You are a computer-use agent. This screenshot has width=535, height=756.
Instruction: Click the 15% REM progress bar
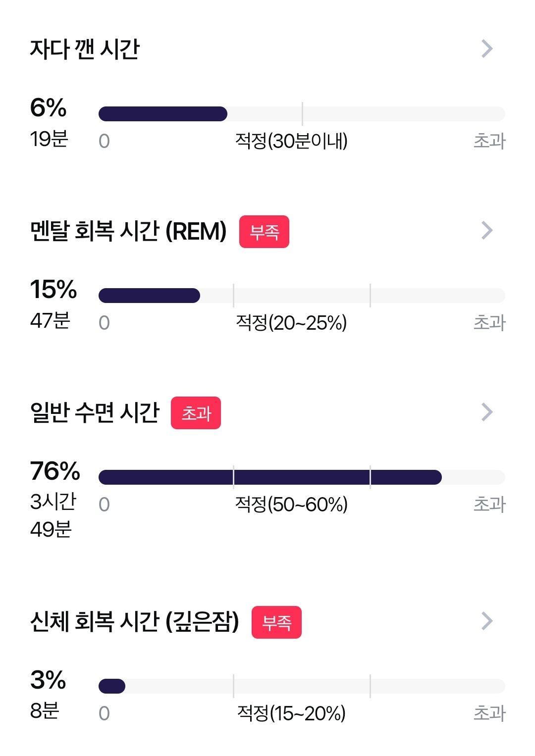(x=302, y=296)
